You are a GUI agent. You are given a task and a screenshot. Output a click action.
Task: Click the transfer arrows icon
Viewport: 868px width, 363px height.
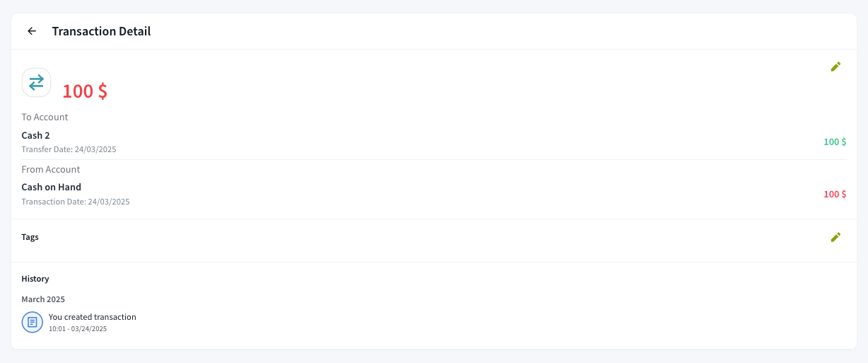pyautogui.click(x=36, y=82)
